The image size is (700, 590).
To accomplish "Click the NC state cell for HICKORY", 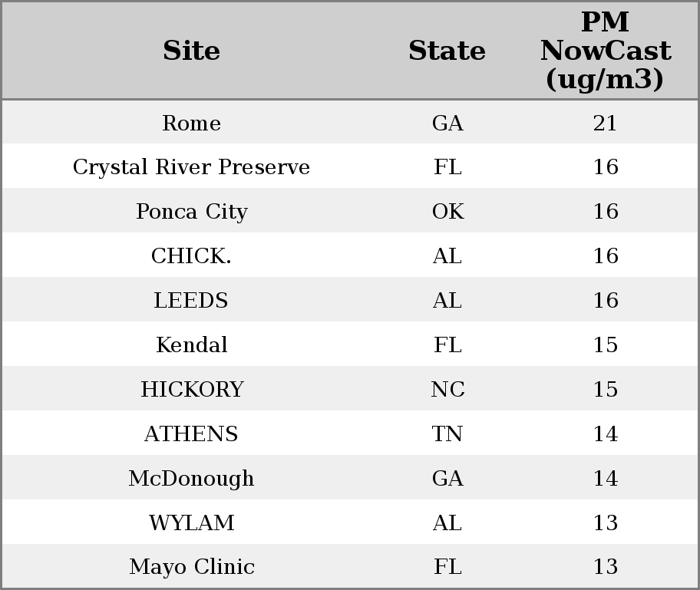I will (447, 390).
